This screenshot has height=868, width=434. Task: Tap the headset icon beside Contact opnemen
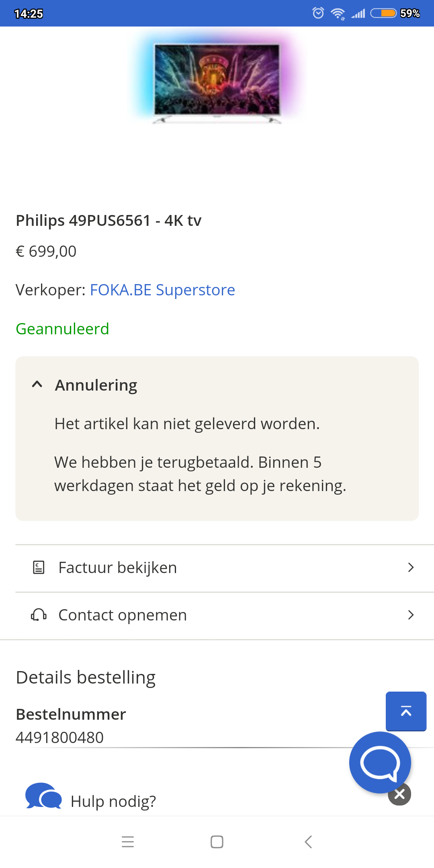pos(39,615)
